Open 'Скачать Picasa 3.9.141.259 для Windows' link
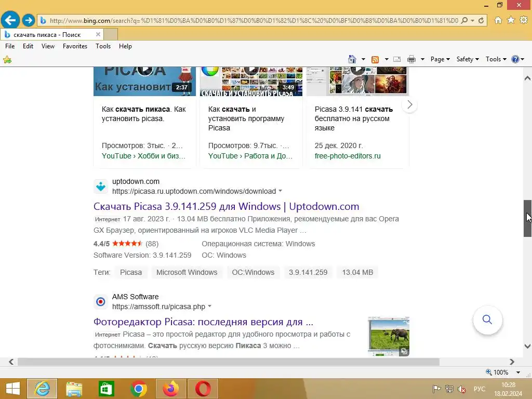The height and width of the screenshot is (399, 532). [x=226, y=206]
